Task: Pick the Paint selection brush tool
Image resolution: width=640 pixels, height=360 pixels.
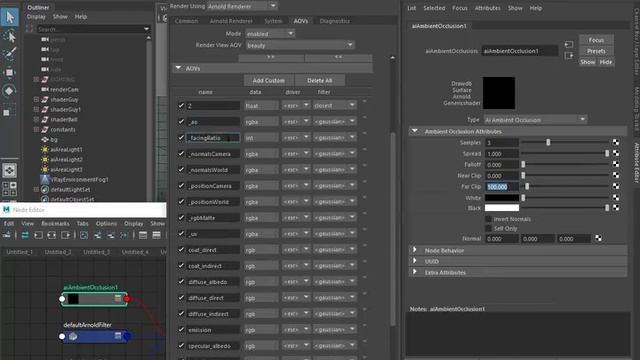Action: (x=9, y=54)
